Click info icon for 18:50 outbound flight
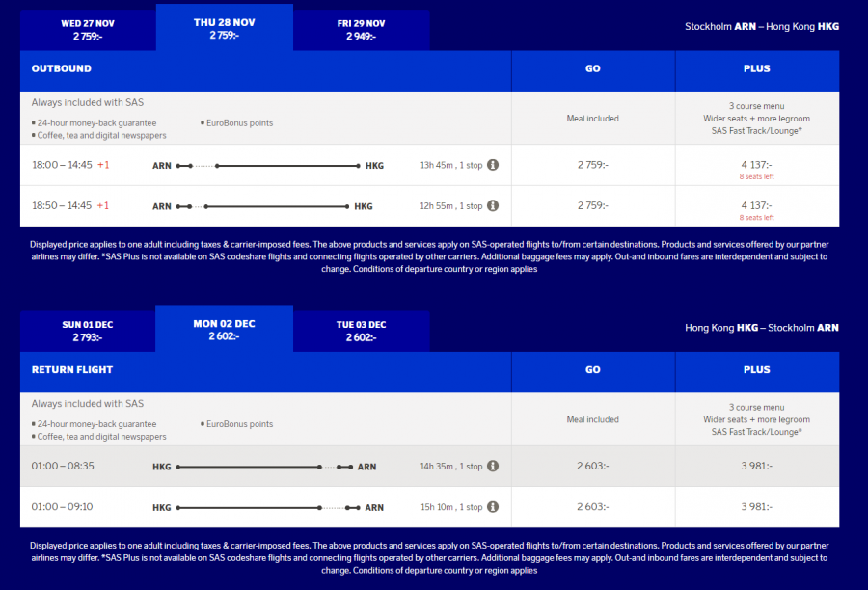 pyautogui.click(x=493, y=205)
